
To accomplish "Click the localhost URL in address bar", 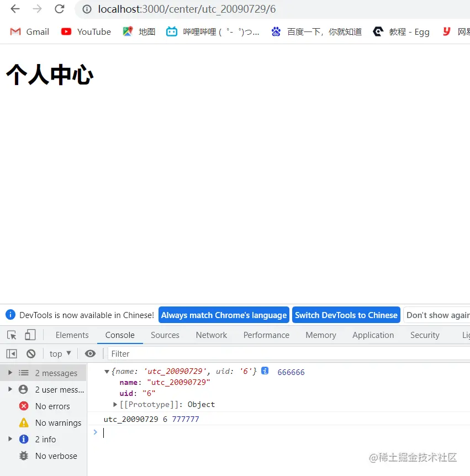I will click(187, 9).
